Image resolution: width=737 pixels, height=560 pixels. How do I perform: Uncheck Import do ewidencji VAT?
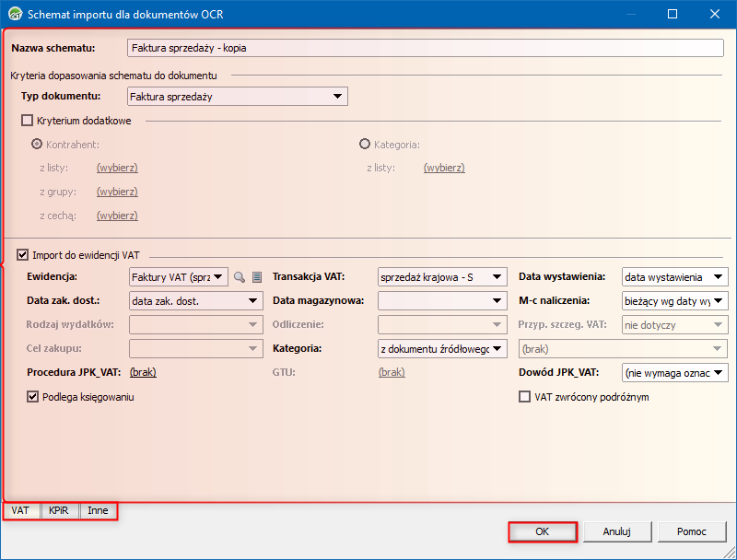tap(22, 255)
